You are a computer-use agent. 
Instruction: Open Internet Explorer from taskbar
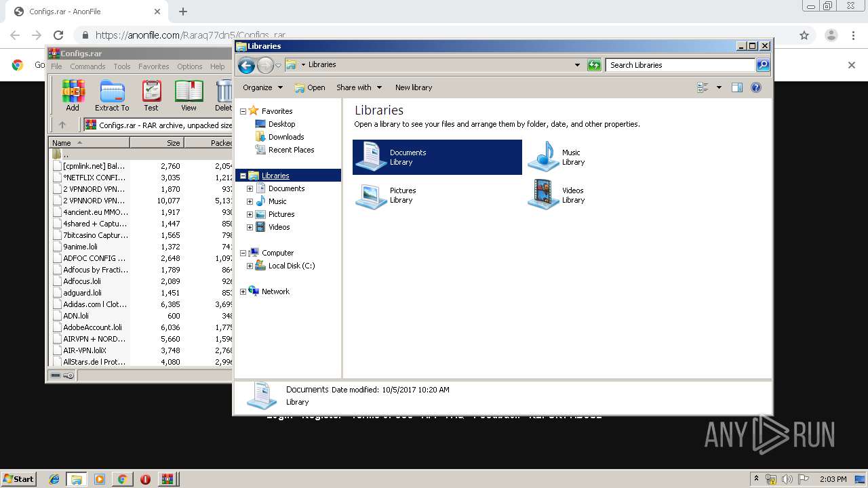(54, 479)
